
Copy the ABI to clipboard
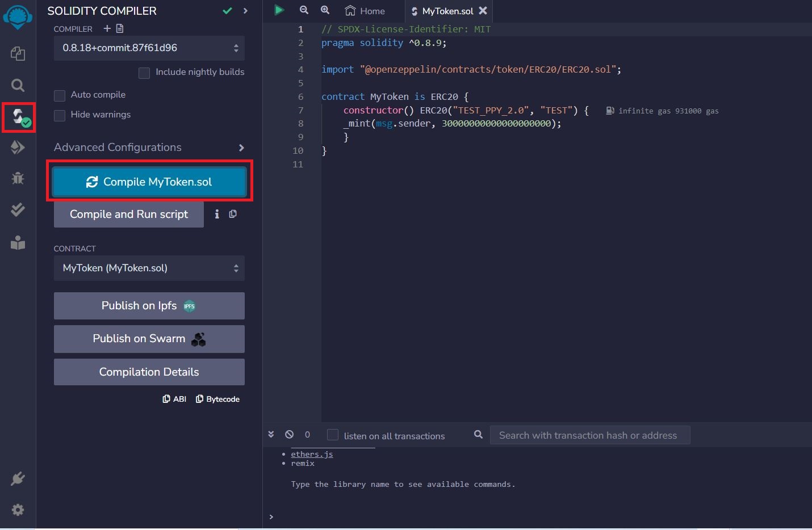(174, 399)
